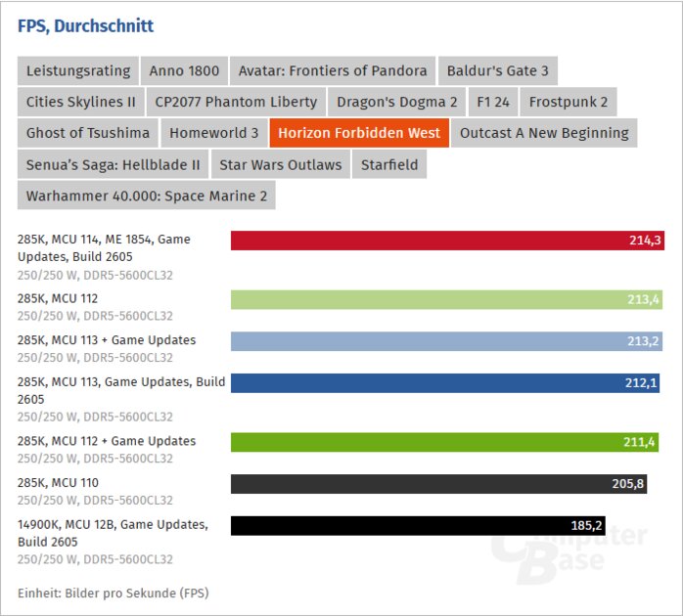Switch to the Frostpunk 2 tab

[x=568, y=102]
